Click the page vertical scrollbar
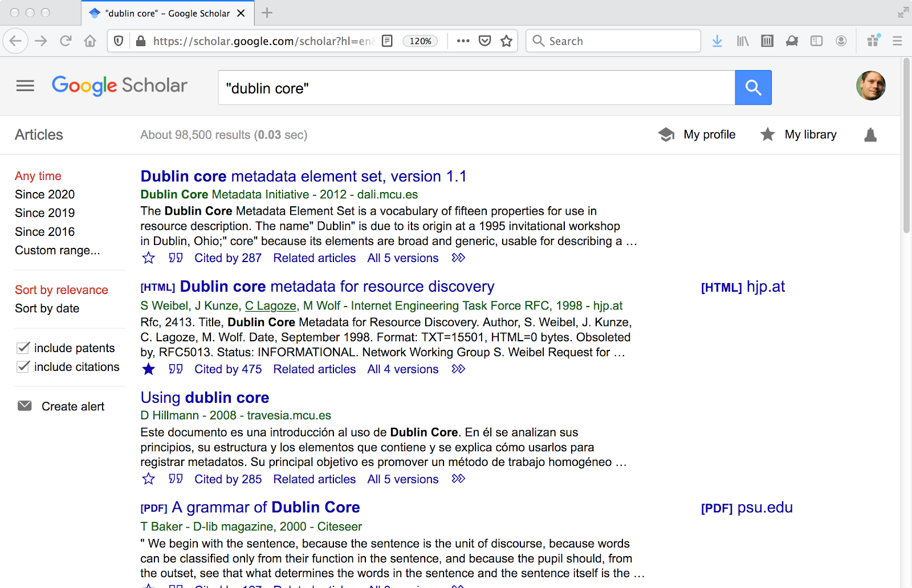 tap(906, 146)
